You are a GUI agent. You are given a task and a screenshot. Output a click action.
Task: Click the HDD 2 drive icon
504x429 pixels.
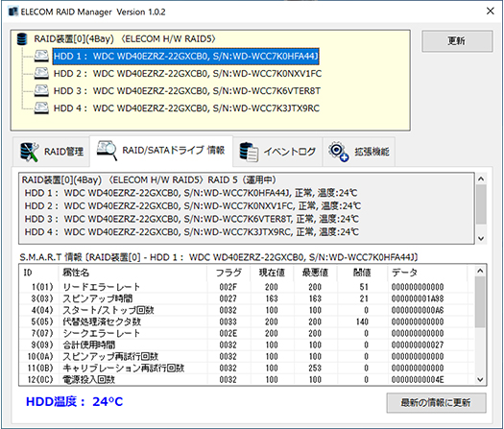coord(41,74)
